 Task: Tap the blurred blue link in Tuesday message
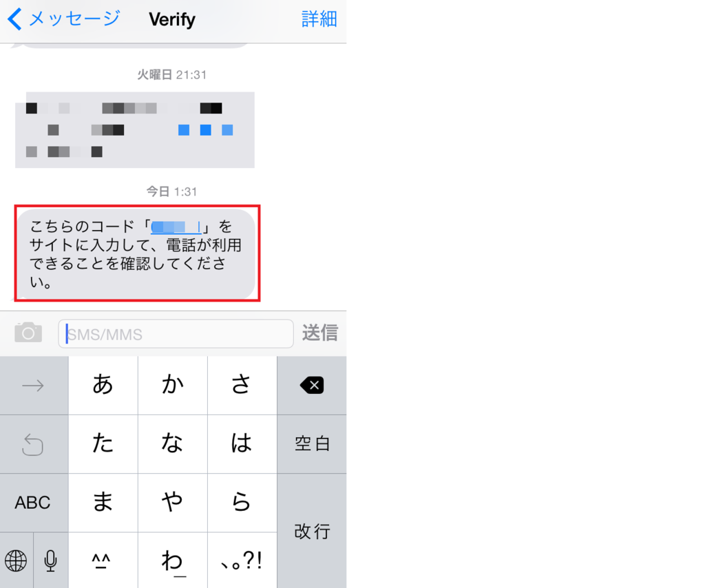coord(205,130)
